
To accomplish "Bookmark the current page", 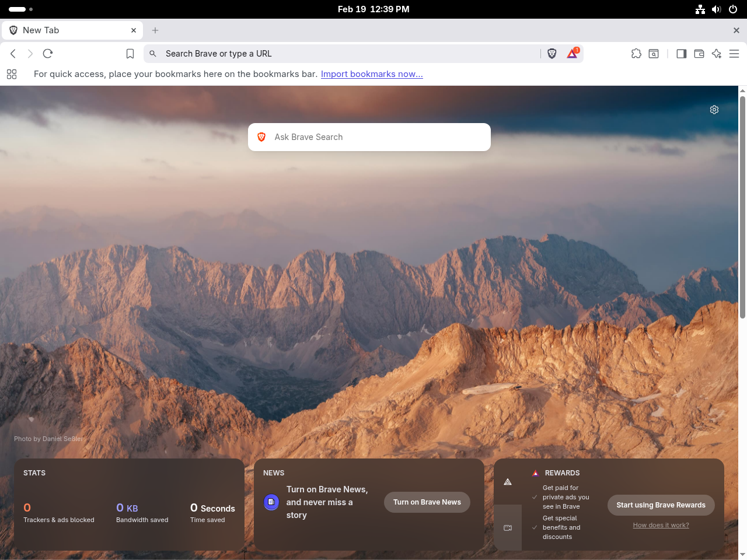I will click(130, 53).
